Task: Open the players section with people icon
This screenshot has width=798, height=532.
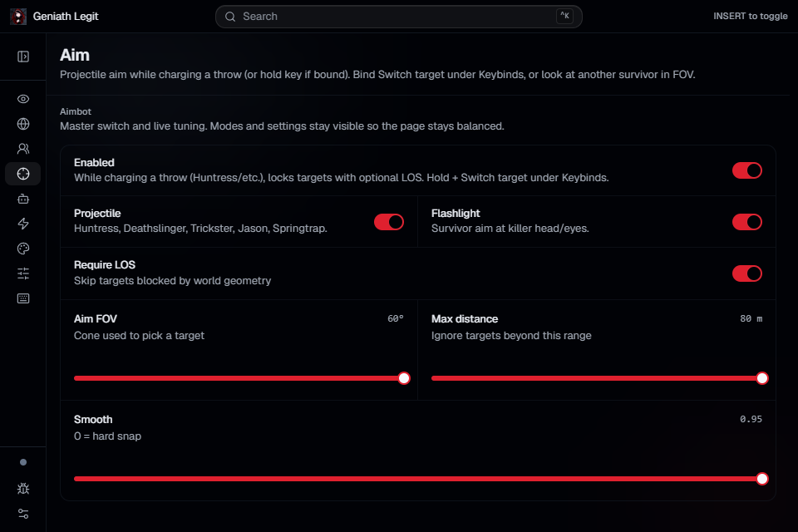Action: pos(23,149)
